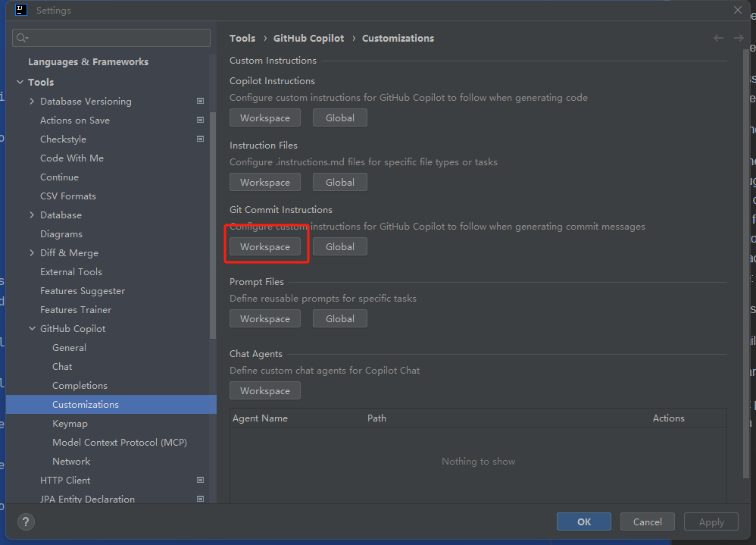
Task: Click project-level icon next to JPA Entity Declaration
Action: coord(201,499)
